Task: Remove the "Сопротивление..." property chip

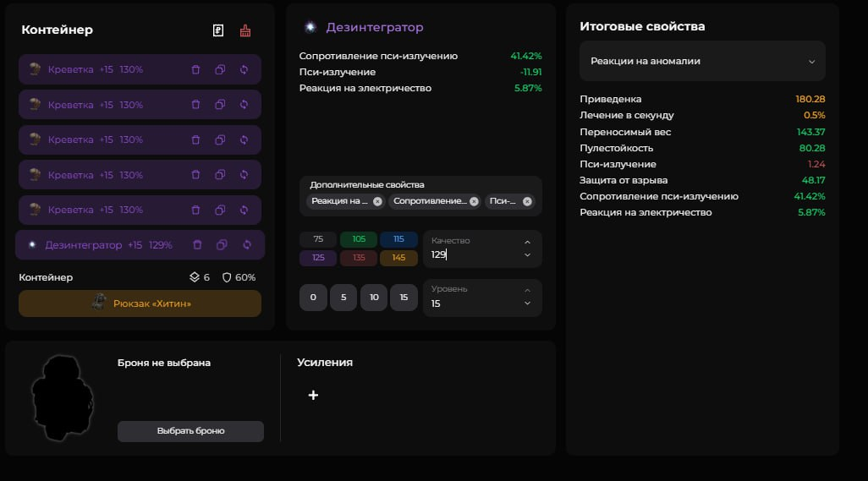Action: click(474, 201)
